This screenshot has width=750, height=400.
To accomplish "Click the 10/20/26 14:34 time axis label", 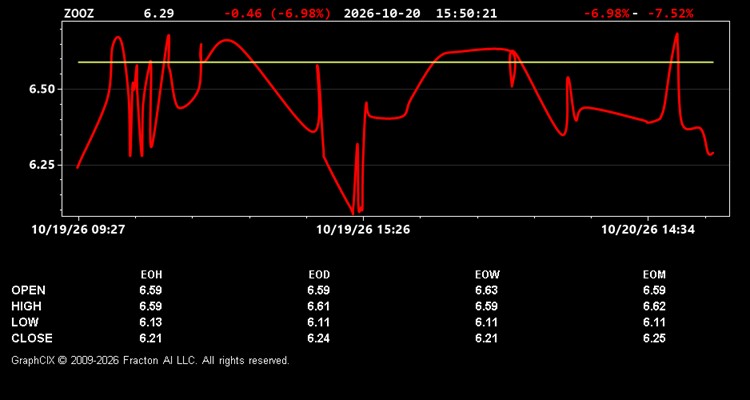I will [648, 230].
